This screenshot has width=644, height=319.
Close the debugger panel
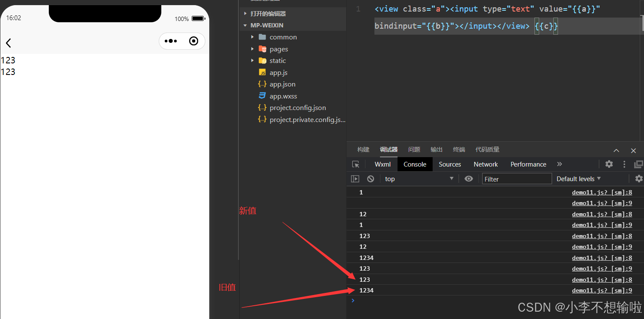(633, 150)
